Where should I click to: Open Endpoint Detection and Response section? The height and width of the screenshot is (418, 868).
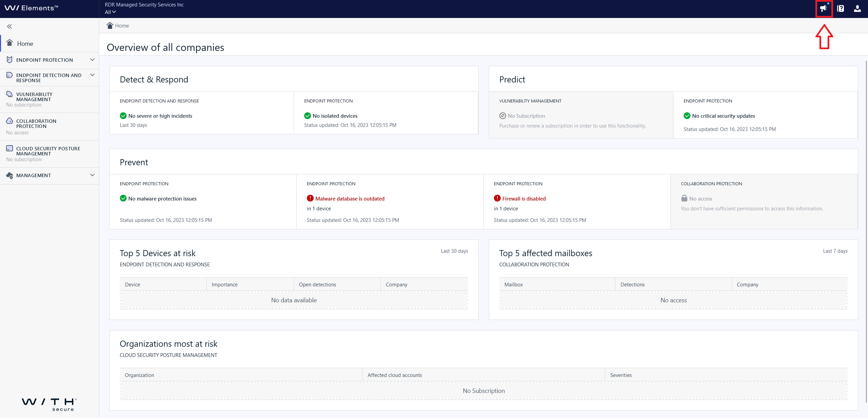(50, 78)
